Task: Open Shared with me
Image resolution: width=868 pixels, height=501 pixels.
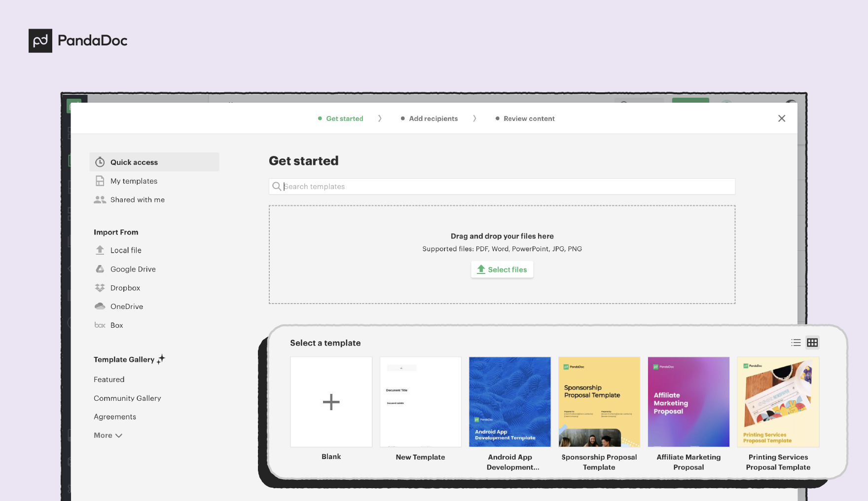Action: [x=138, y=199]
